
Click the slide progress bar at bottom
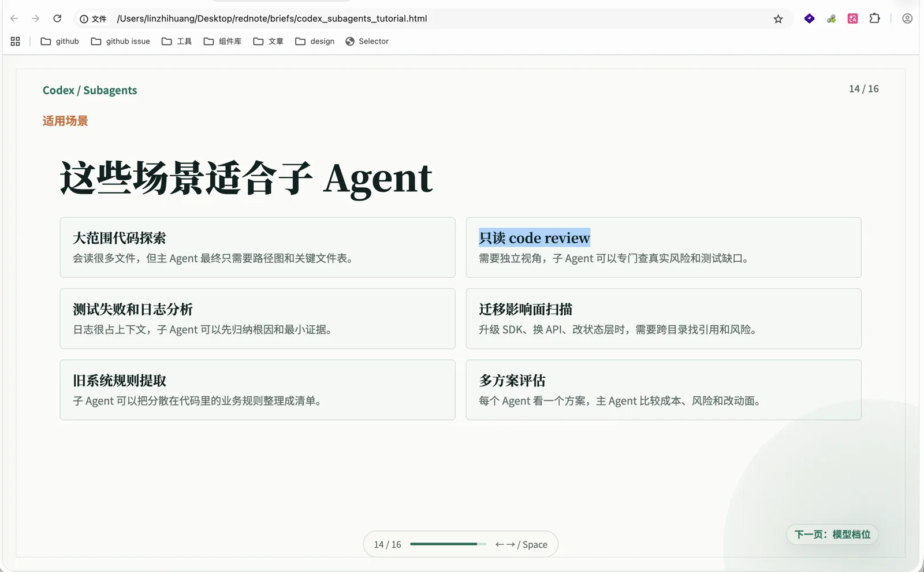point(448,544)
